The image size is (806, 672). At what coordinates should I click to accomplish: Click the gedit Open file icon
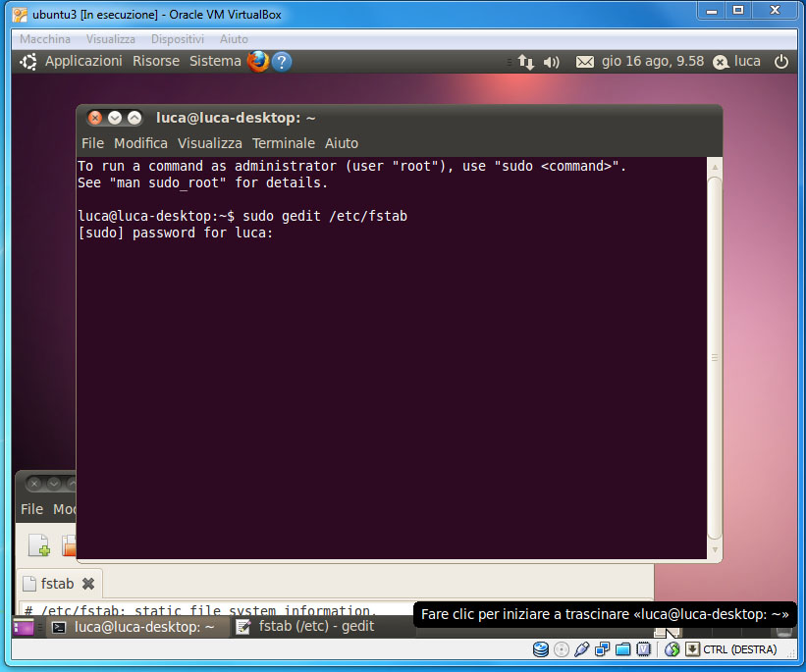click(x=69, y=545)
